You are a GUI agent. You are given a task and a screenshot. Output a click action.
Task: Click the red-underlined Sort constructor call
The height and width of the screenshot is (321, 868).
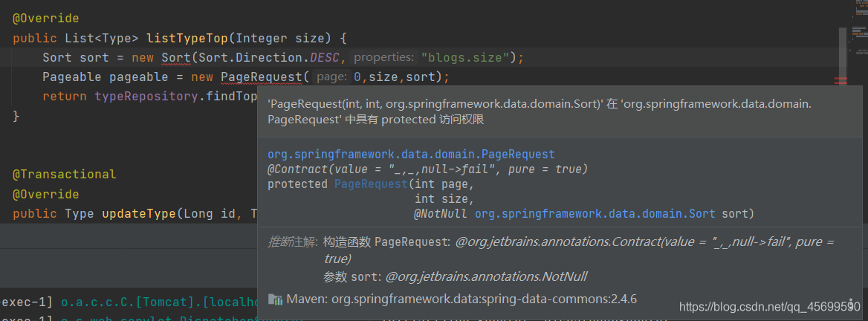click(175, 57)
